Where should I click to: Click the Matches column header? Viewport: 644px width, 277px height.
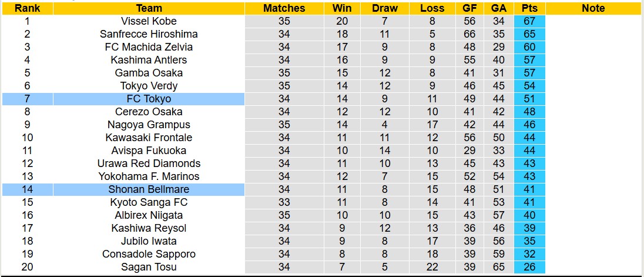tap(284, 8)
